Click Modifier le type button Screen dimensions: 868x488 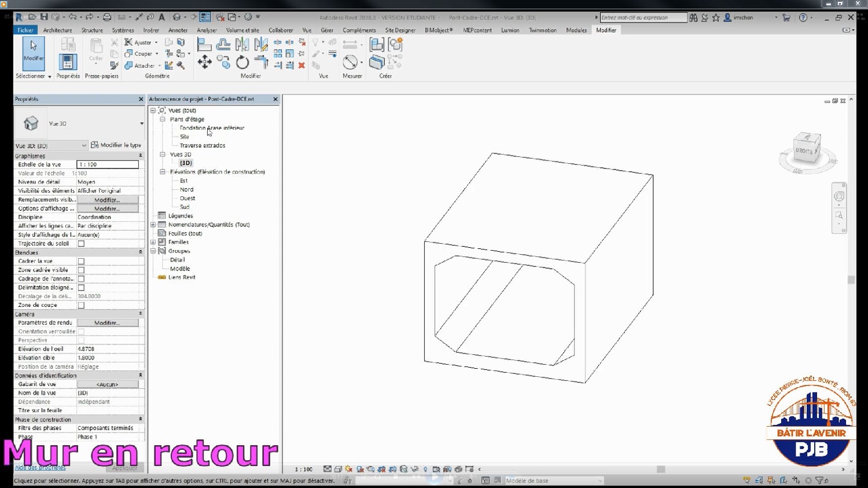[116, 145]
